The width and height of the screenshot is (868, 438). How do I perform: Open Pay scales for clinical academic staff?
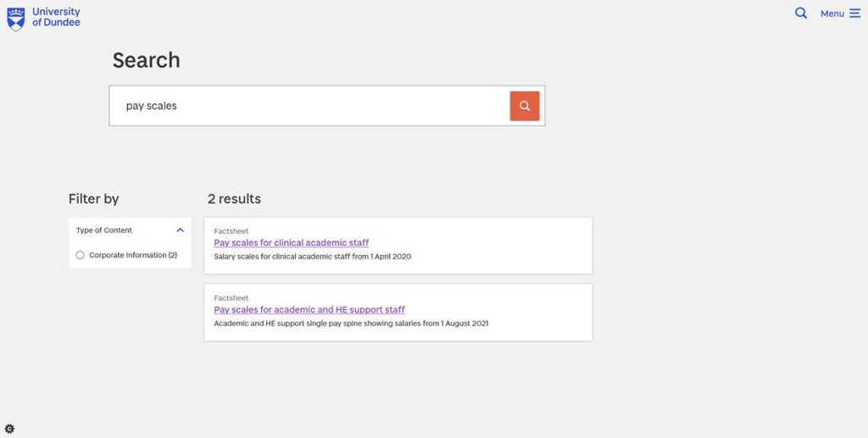point(291,243)
